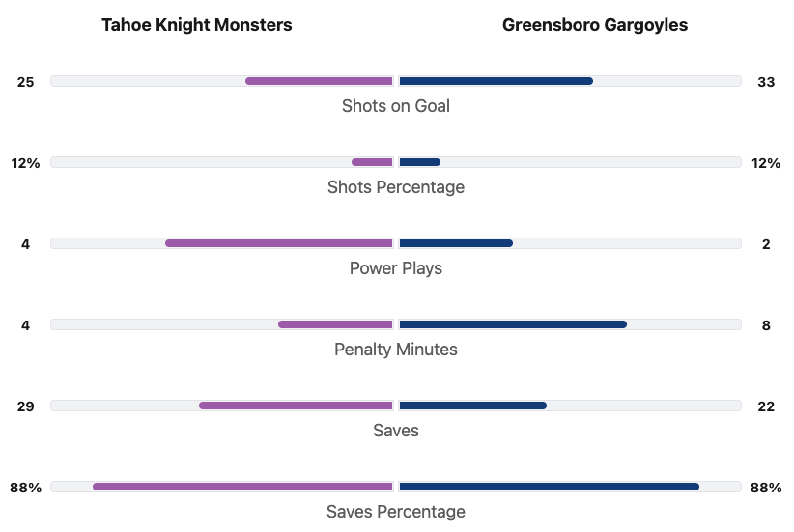Click the Saves Percentage label
The image size is (794, 532).
396,512
